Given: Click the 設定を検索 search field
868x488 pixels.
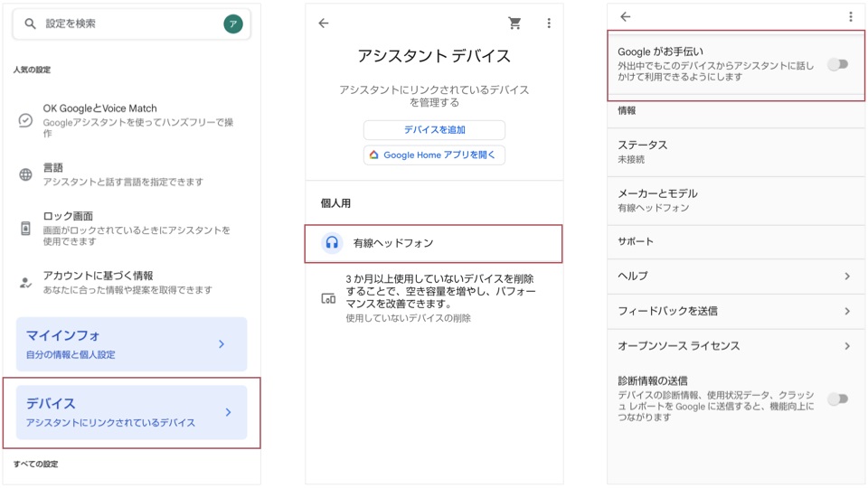Looking at the screenshot, I should tap(131, 23).
